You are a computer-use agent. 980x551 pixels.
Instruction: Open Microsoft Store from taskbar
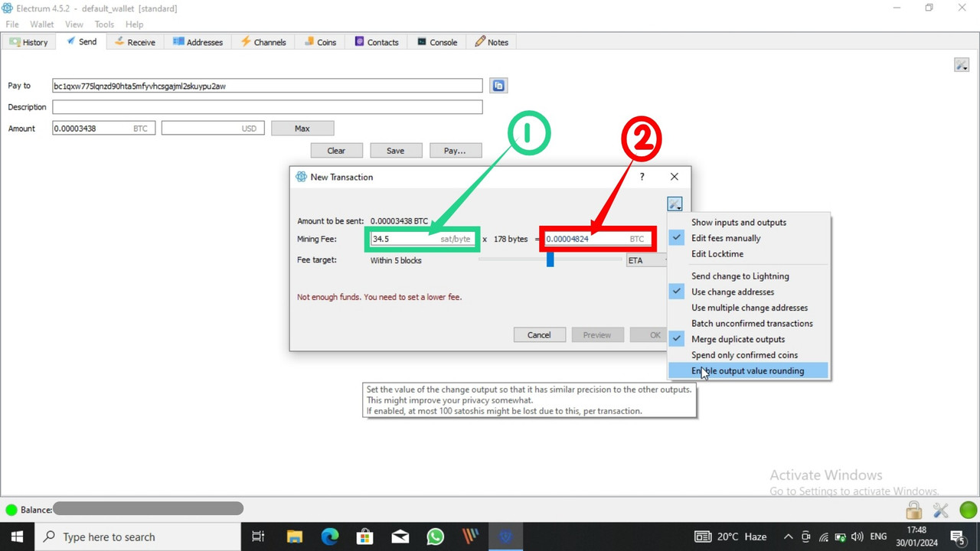[x=364, y=536]
